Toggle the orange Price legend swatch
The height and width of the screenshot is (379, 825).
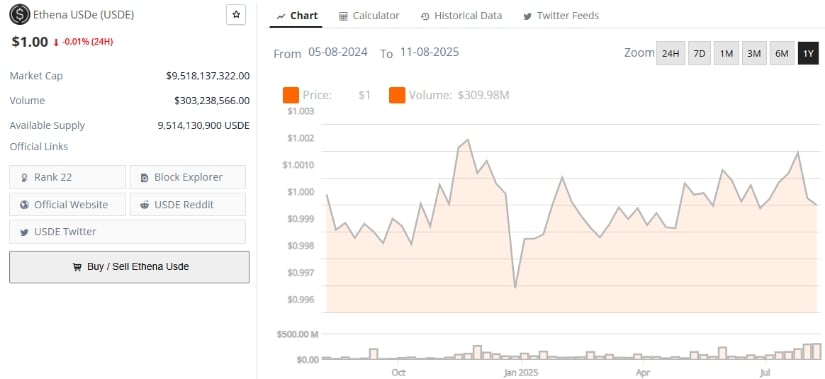(291, 96)
